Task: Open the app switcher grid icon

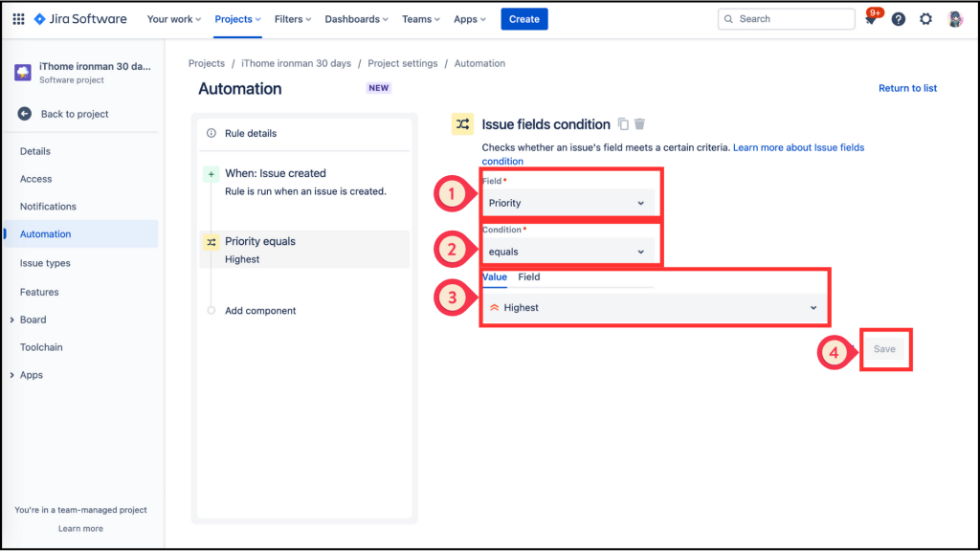Action: [19, 19]
